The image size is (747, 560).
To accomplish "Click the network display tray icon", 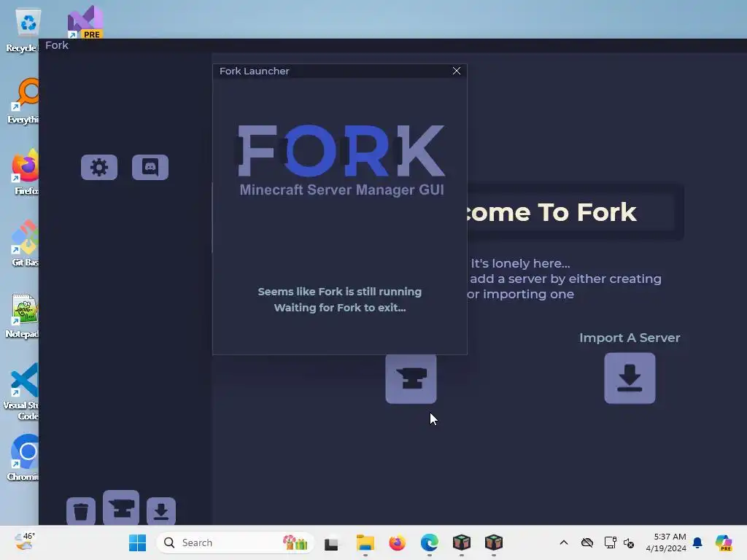I will (610, 542).
